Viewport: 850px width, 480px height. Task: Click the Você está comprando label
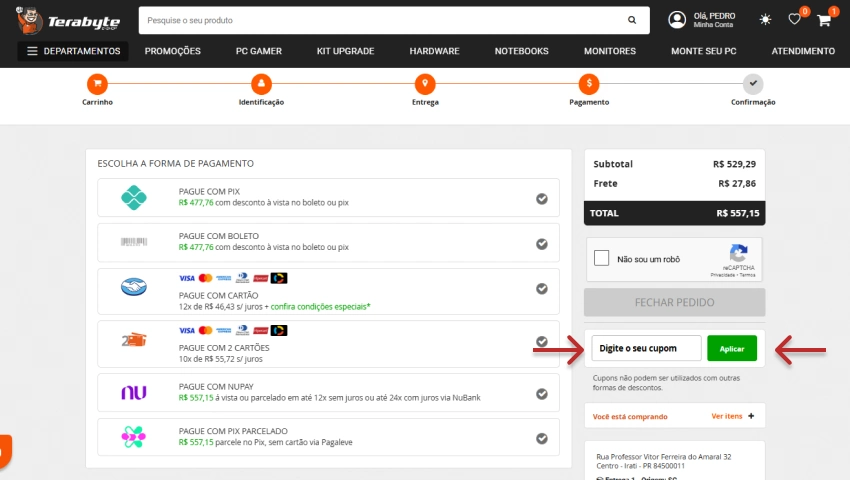[630, 417]
